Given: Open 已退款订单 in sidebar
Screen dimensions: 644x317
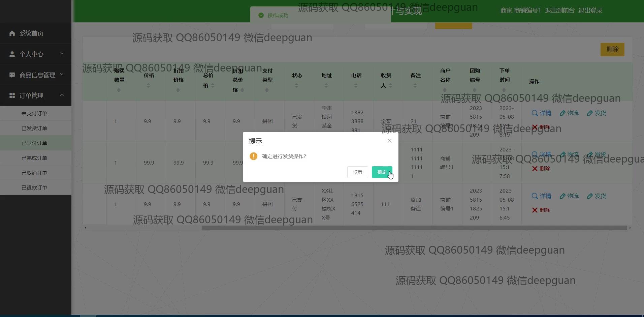Looking at the screenshot, I should (34, 188).
